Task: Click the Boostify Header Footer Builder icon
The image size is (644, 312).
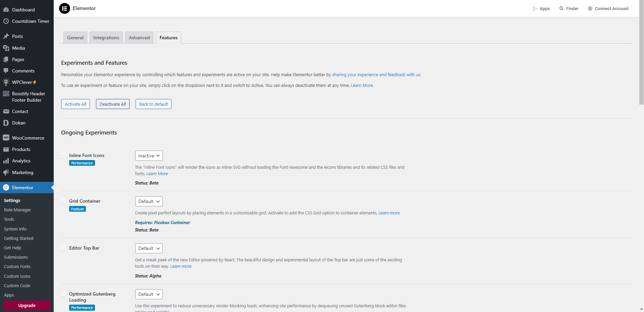Action: pyautogui.click(x=6, y=94)
